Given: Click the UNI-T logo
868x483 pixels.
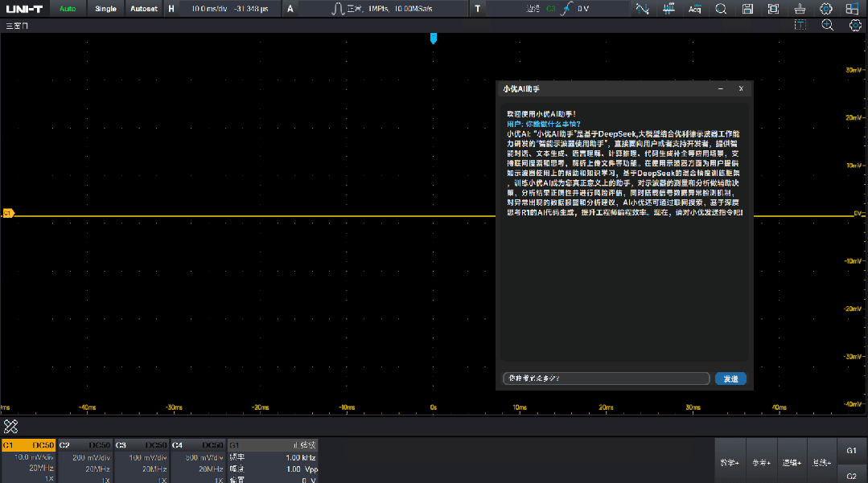Looking at the screenshot, I should click(24, 9).
